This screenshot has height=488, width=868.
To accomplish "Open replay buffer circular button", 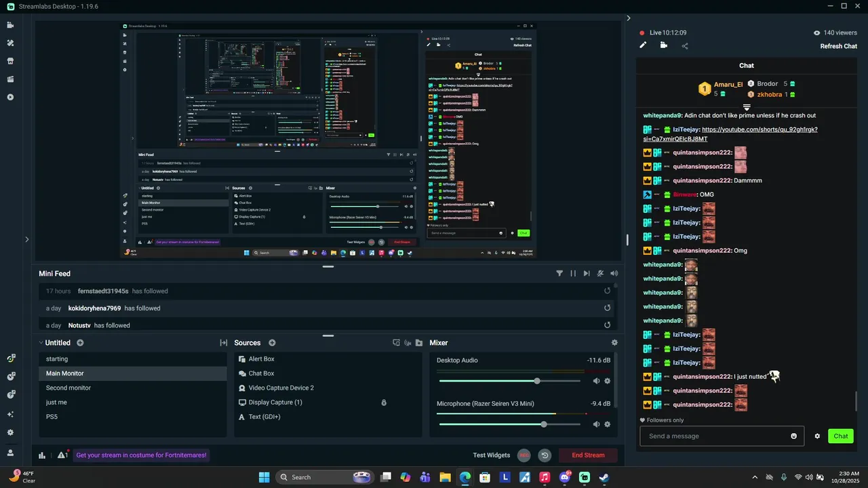I will click(x=545, y=455).
